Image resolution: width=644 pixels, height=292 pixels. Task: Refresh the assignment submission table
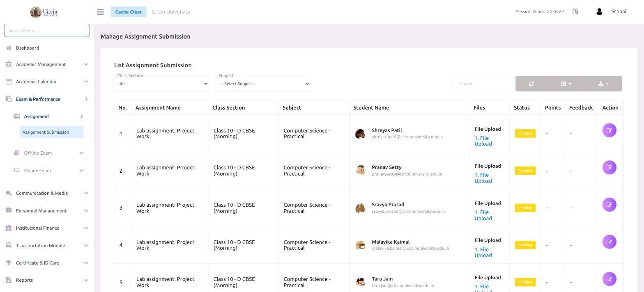pos(531,84)
